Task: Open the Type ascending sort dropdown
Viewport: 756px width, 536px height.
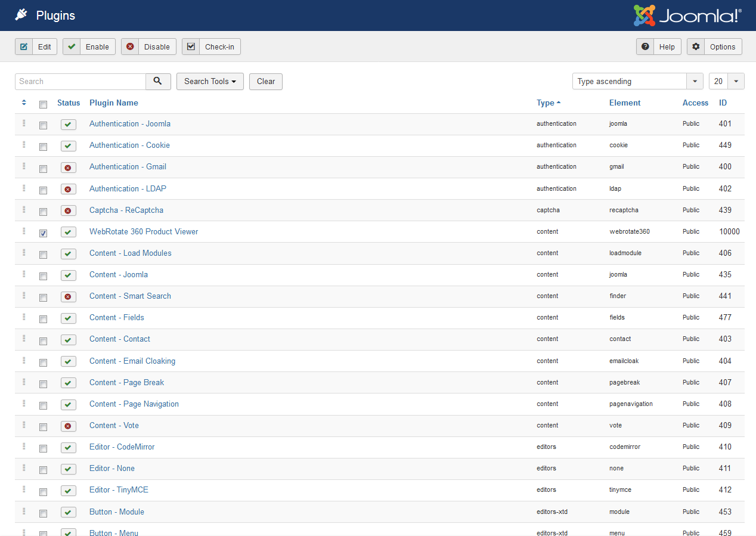Action: [637, 81]
